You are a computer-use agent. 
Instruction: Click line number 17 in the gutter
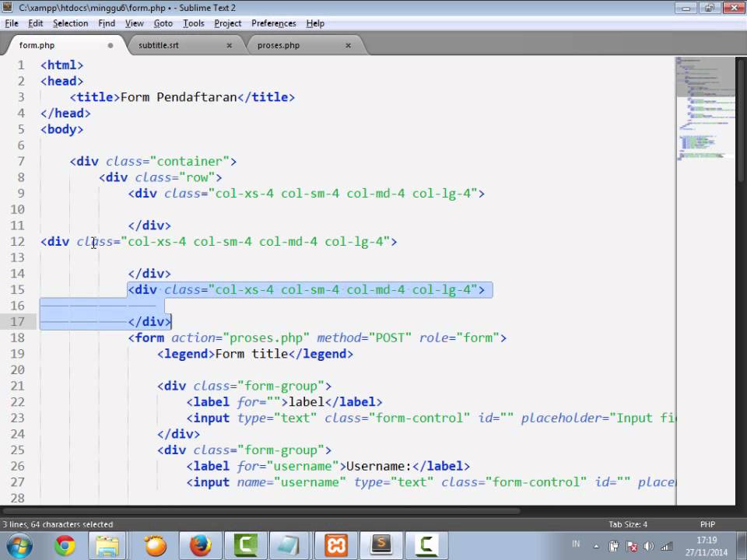click(18, 321)
